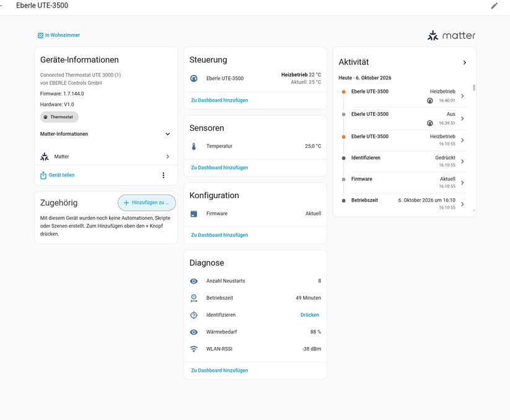Click the Betriebszeit clock icon
Image resolution: width=510 pixels, height=420 pixels.
[194, 298]
